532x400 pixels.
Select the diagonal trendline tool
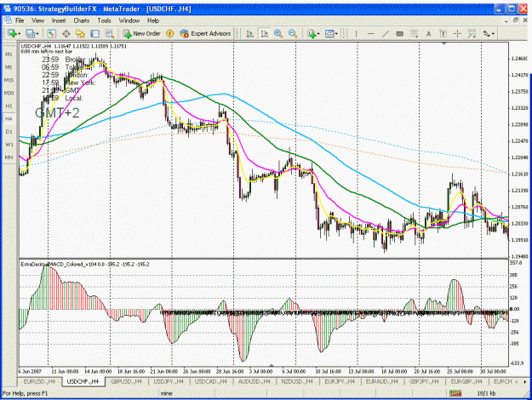pyautogui.click(x=386, y=33)
